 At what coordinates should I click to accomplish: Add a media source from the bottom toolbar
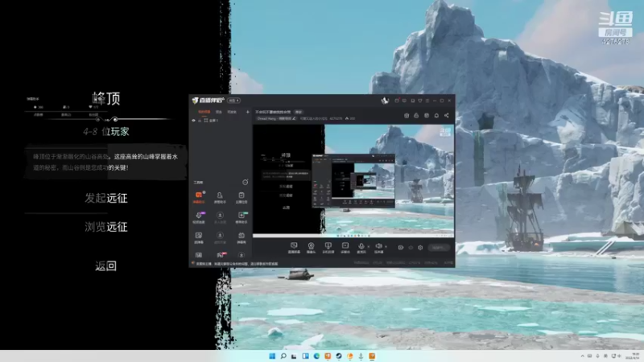[345, 248]
